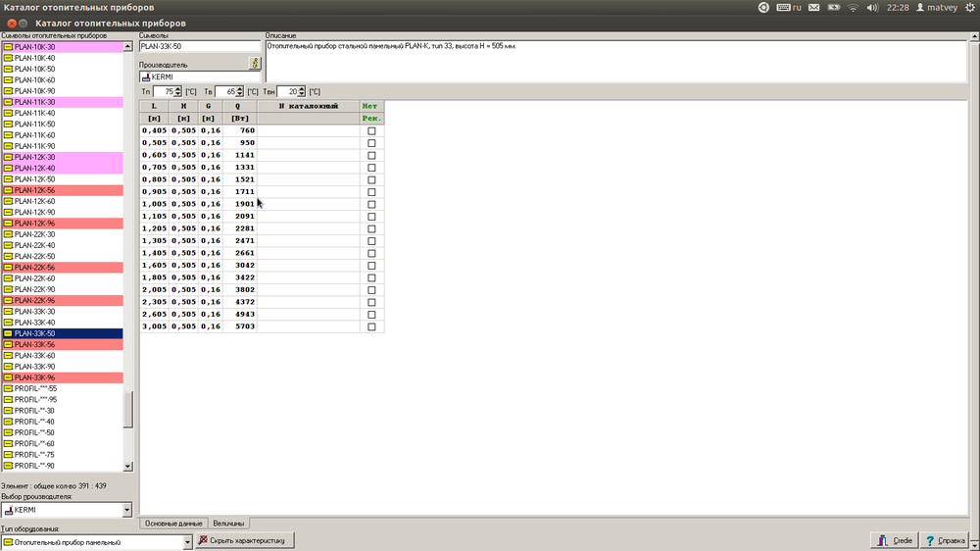
Task: Click the 22:28 clock in the top panel
Action: click(898, 8)
